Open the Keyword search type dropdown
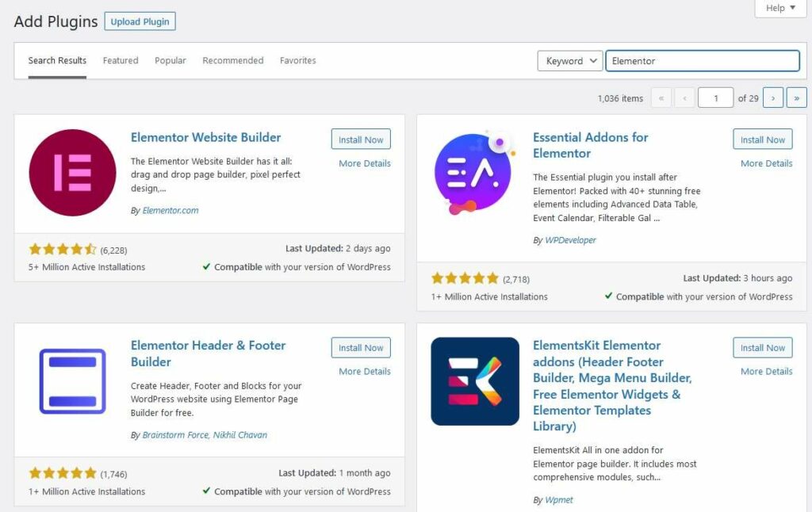 pos(569,61)
